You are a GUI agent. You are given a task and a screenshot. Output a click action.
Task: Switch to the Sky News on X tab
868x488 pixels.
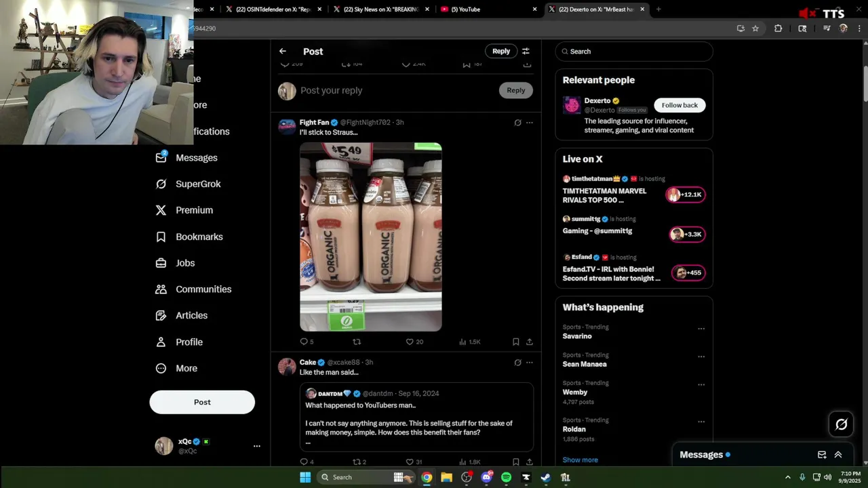pos(381,9)
